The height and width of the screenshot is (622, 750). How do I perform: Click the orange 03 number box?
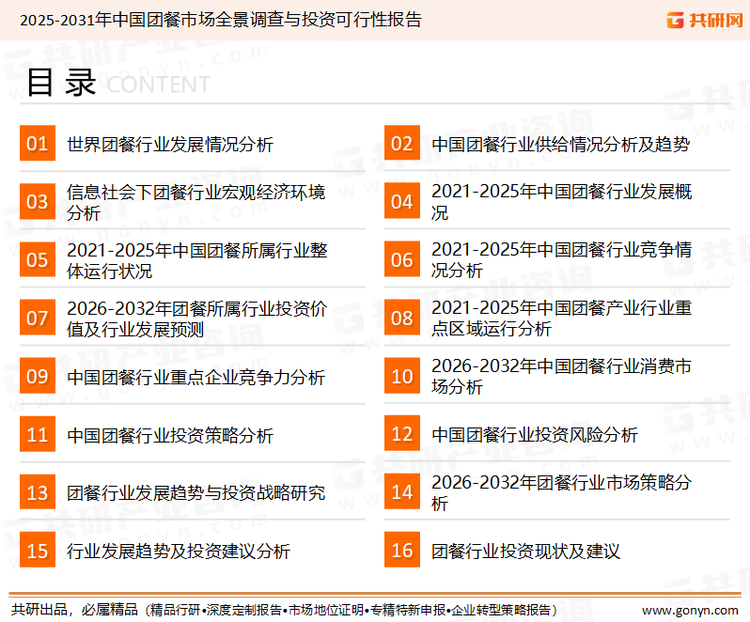click(x=37, y=201)
